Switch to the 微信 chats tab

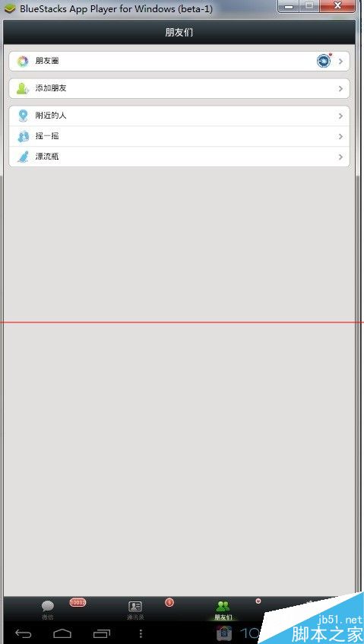click(48, 610)
